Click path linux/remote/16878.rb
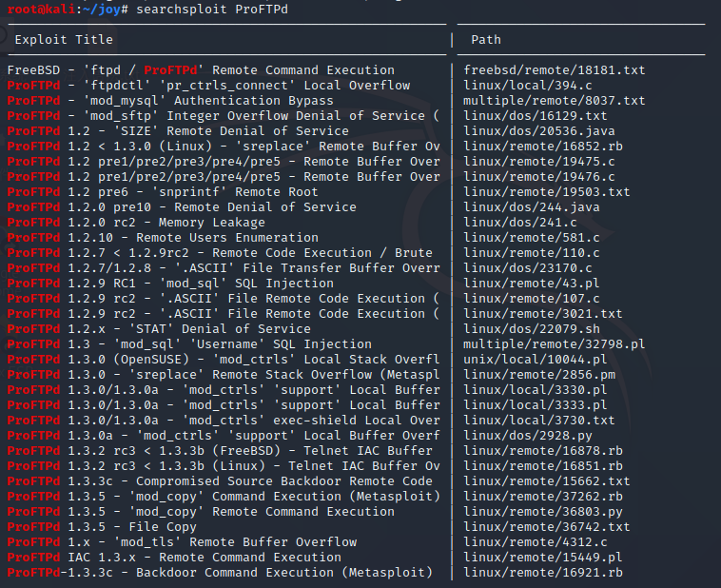Screen dimensions: 721x588 click(542, 450)
